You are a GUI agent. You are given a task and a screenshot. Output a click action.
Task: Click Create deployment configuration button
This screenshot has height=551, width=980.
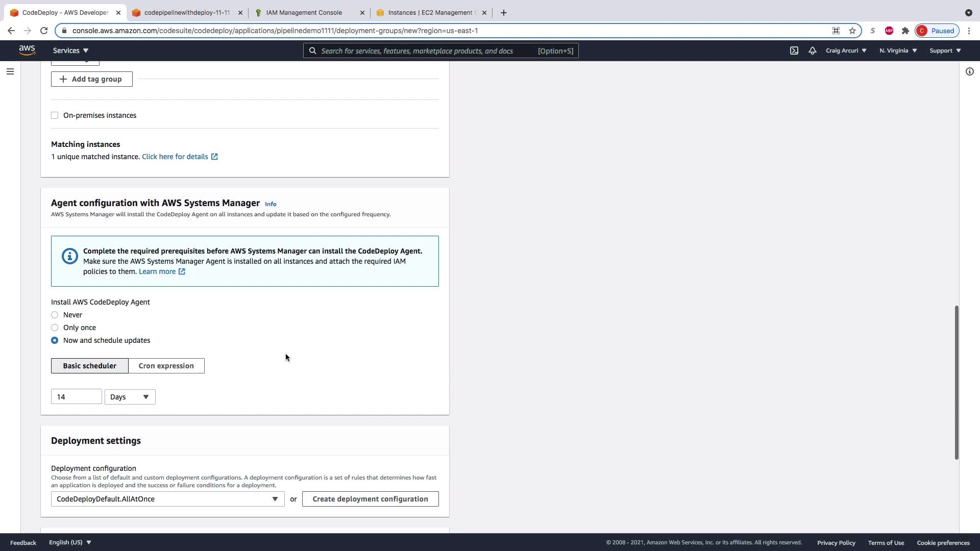coord(370,499)
